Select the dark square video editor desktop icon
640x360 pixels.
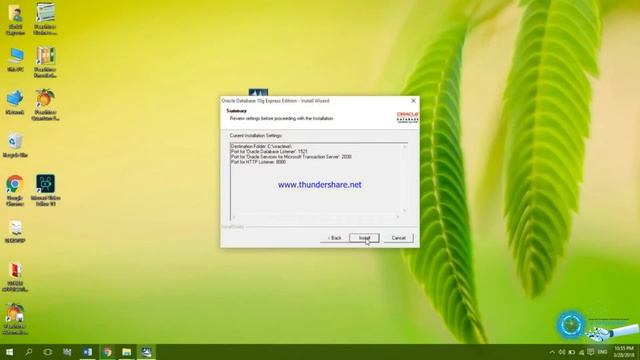(x=45, y=190)
